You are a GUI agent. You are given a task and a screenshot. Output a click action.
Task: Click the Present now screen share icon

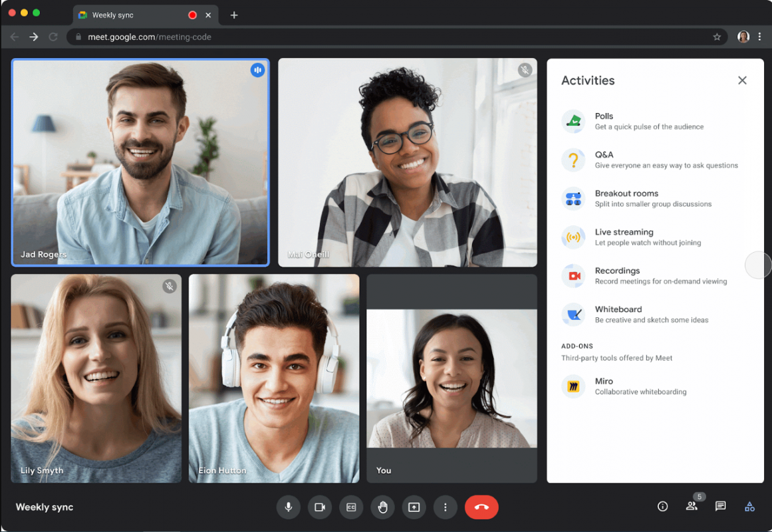[x=414, y=507]
